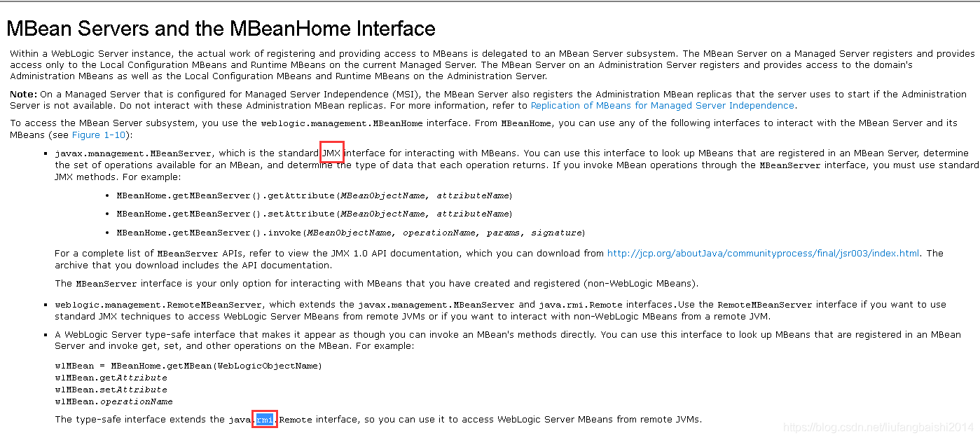The height and width of the screenshot is (440, 980).
Task: Click the wlMBean = MBeanHome.getMBean code line
Action: click(x=188, y=366)
